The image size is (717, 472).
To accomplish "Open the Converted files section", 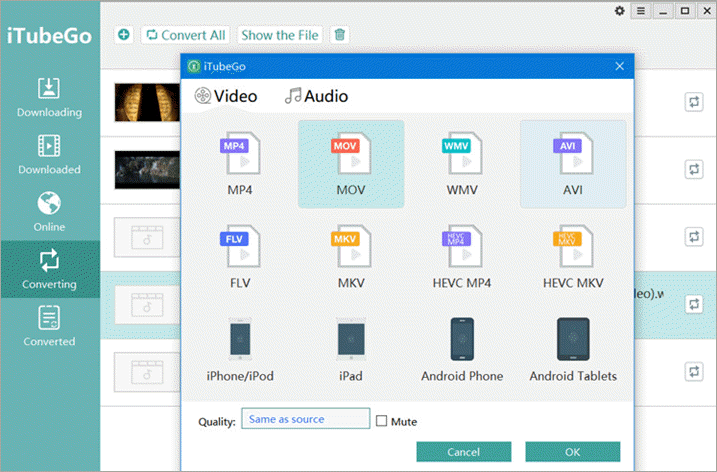I will [49, 327].
